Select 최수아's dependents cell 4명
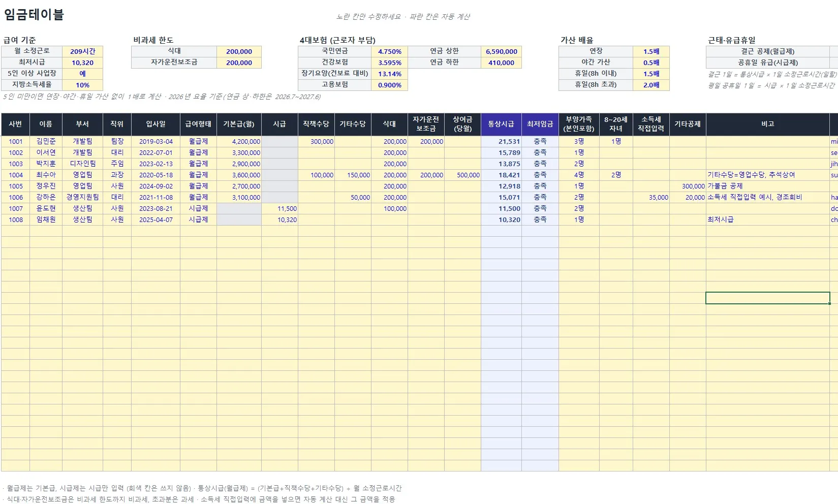Image resolution: width=838 pixels, height=504 pixels. (x=579, y=175)
